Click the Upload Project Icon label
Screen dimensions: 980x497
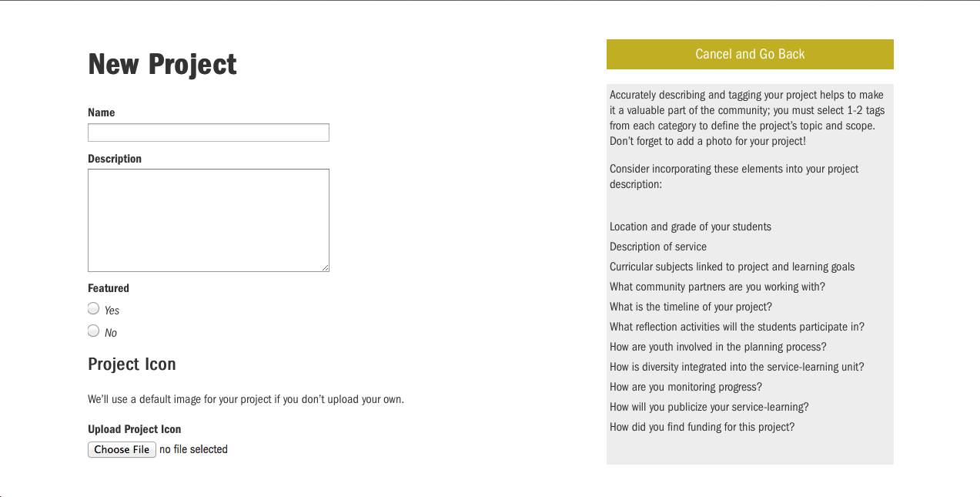pyautogui.click(x=135, y=429)
